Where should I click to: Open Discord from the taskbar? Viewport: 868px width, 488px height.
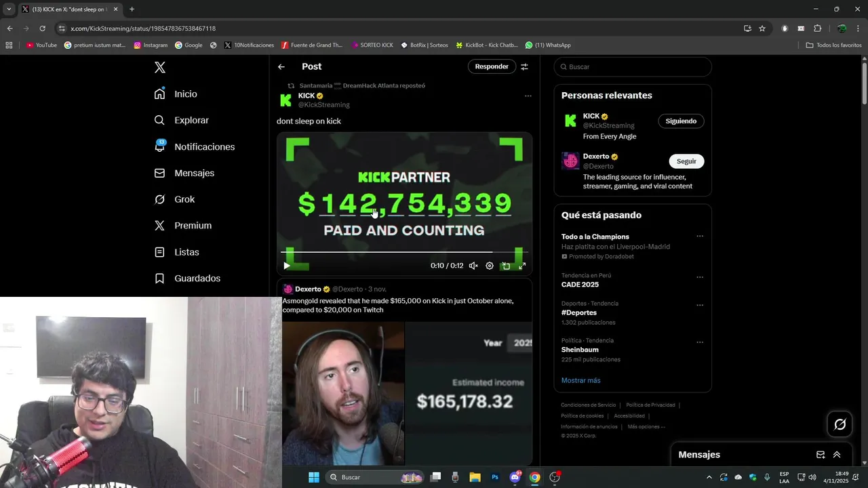(515, 477)
